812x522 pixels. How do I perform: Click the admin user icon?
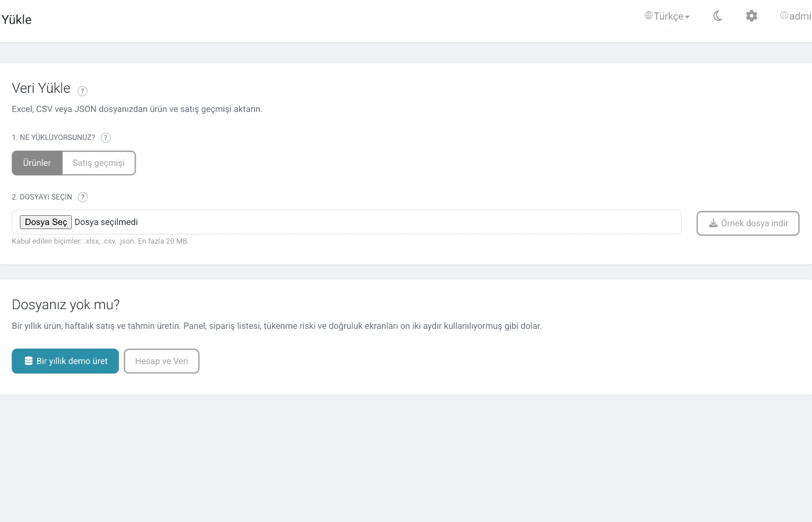coord(784,16)
